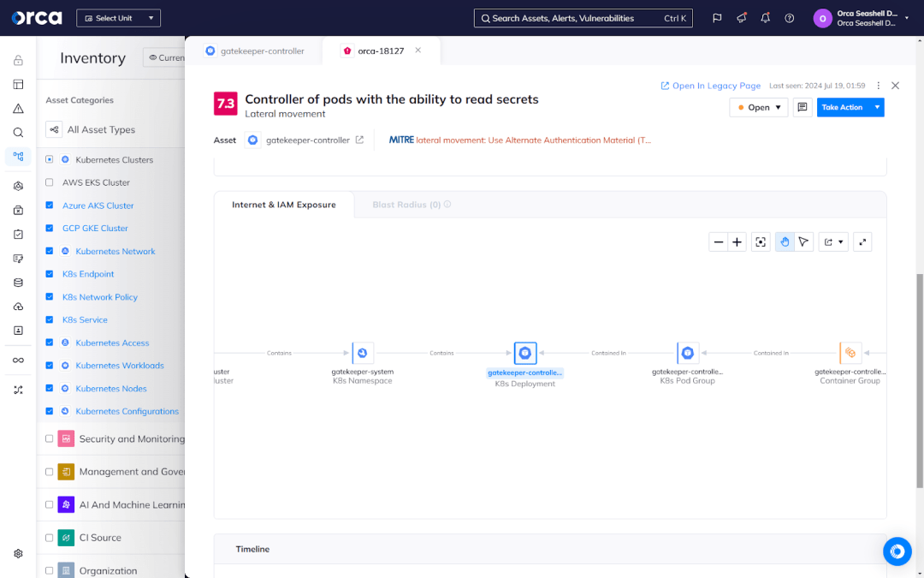Open the Orca chat assistant bubble

click(897, 551)
